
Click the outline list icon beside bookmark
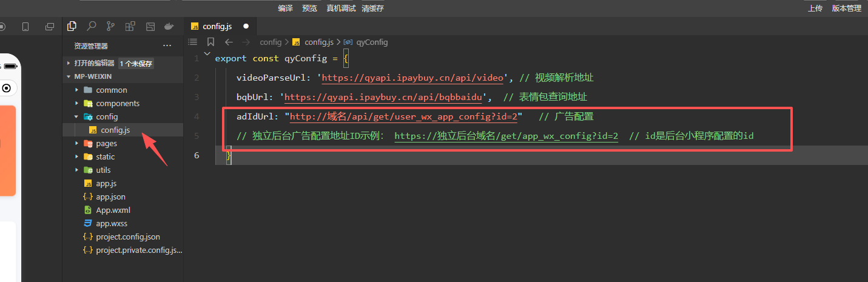193,42
